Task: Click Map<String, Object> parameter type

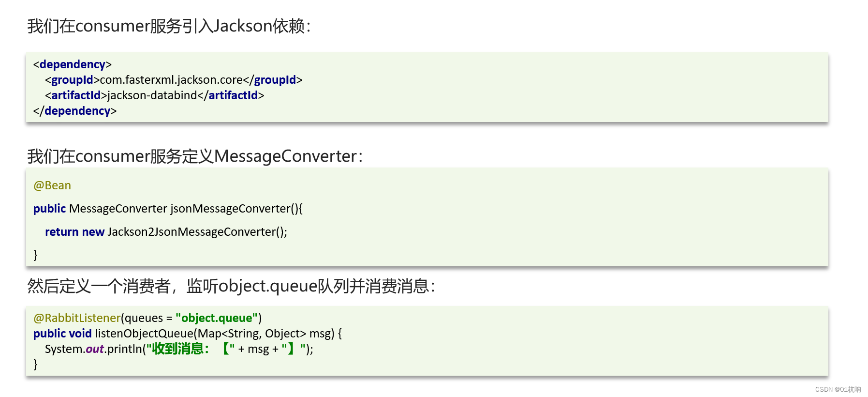Action: (x=252, y=334)
